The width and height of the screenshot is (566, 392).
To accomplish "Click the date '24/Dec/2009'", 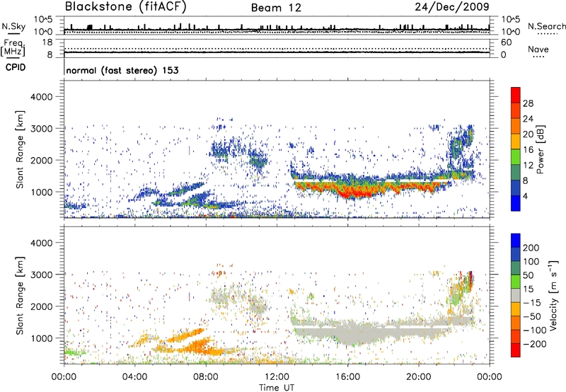I will click(x=452, y=6).
